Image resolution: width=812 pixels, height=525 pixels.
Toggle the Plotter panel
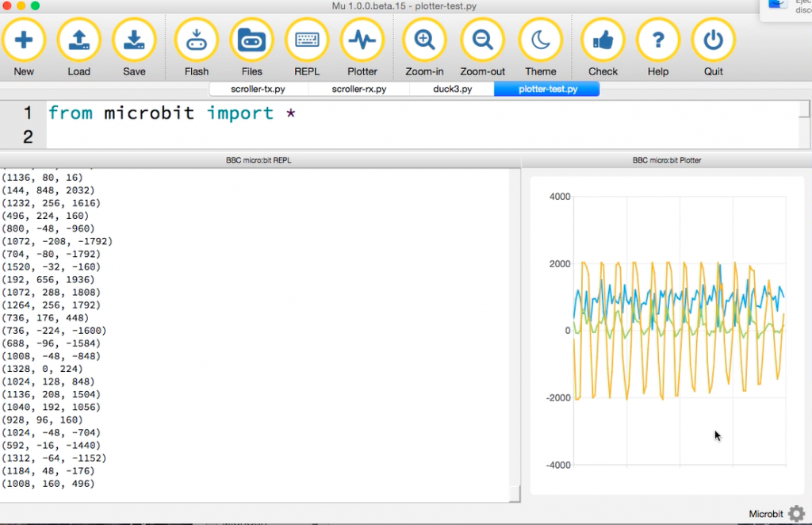(362, 40)
